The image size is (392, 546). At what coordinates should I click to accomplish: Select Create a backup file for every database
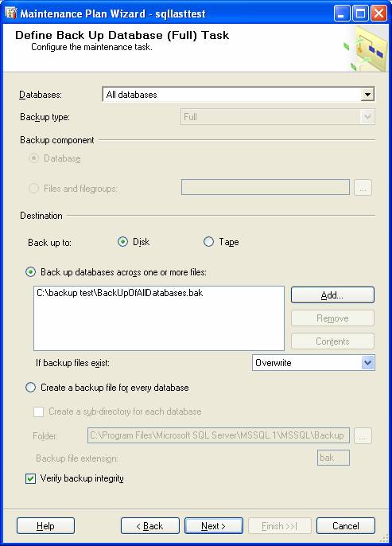point(30,388)
